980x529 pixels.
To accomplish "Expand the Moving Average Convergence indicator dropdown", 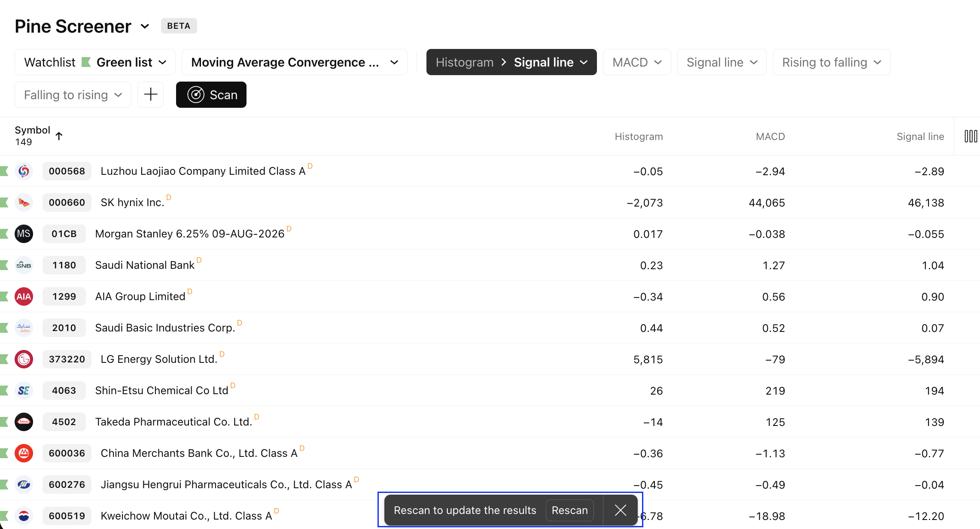I will pyautogui.click(x=294, y=62).
